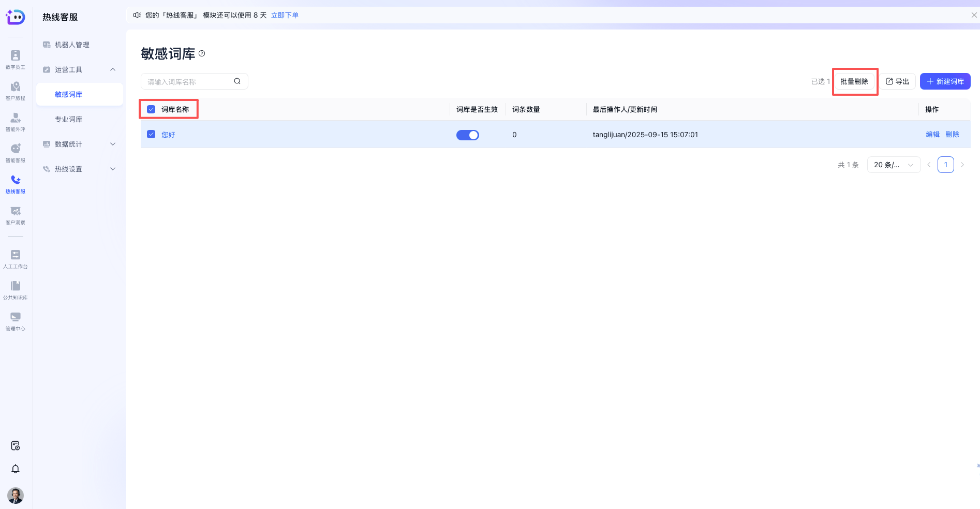Click the notification bell icon

pos(16,469)
